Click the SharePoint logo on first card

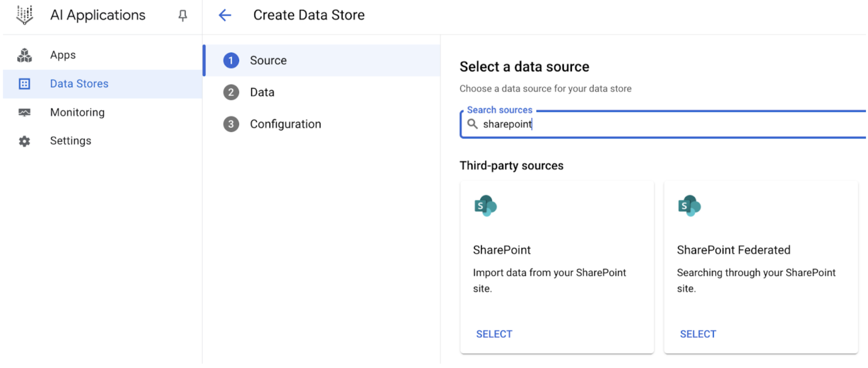tap(485, 206)
